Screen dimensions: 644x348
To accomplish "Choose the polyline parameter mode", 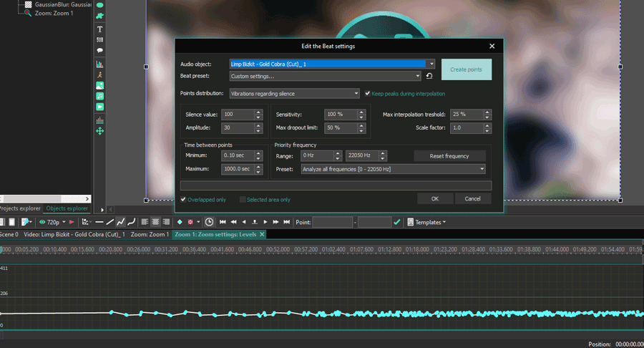I will click(121, 222).
